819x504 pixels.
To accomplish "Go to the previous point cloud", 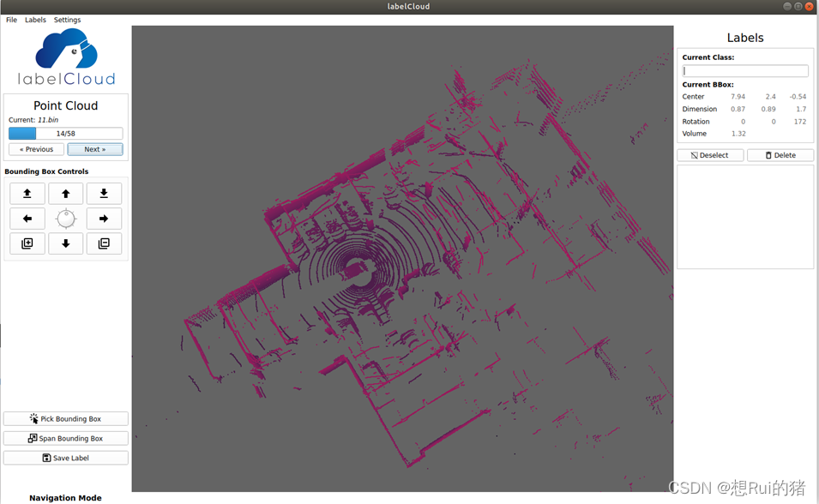I will (x=37, y=149).
